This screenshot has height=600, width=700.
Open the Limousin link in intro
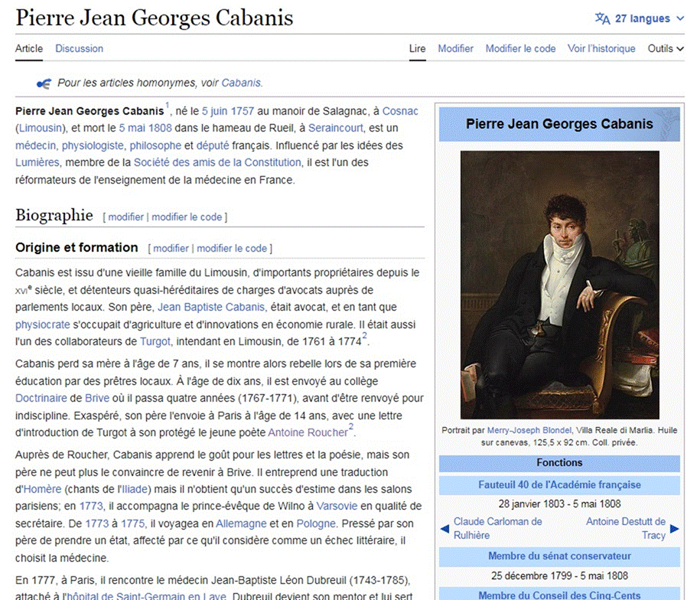coord(41,128)
